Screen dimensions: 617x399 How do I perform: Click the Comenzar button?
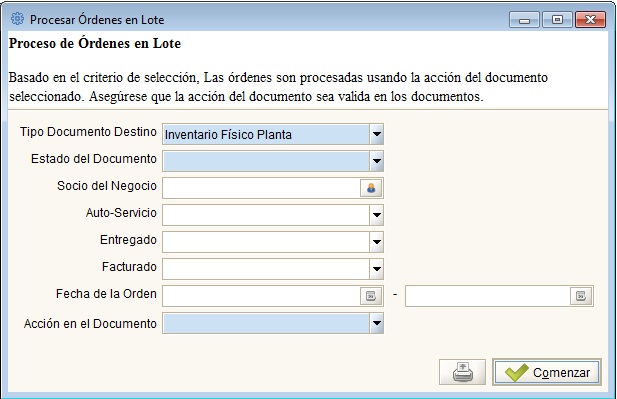[x=547, y=372]
